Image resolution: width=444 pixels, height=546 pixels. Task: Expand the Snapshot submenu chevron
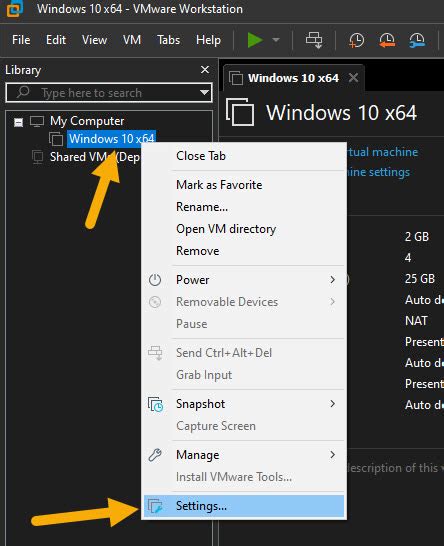333,404
